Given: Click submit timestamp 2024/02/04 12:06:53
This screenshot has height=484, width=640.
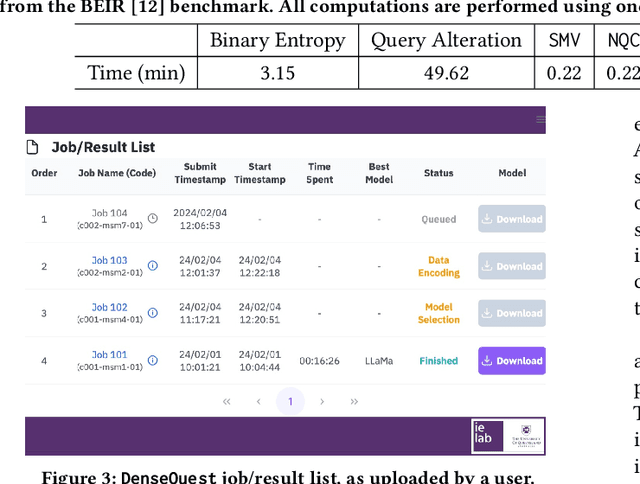Looking at the screenshot, I should point(200,219).
